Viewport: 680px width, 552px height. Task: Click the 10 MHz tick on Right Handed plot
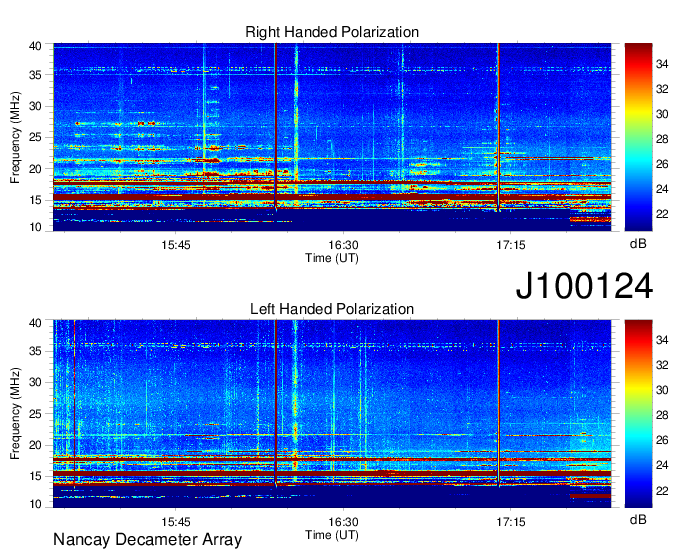point(35,227)
